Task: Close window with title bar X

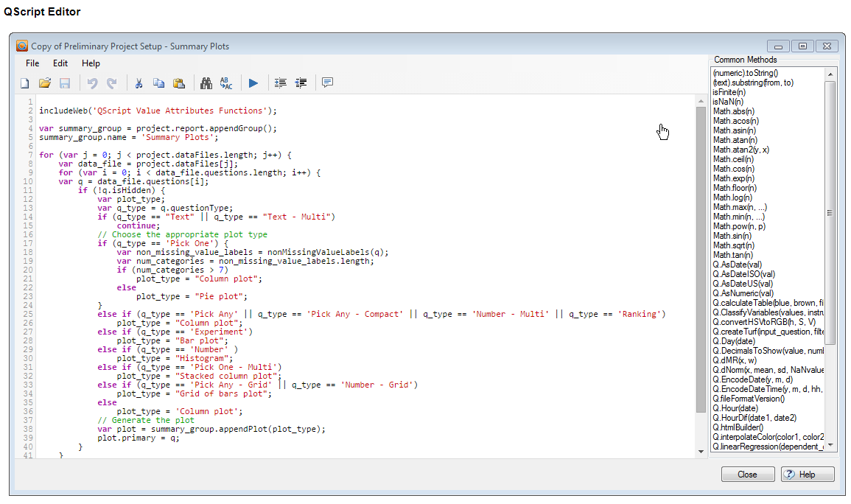Action: pyautogui.click(x=827, y=46)
